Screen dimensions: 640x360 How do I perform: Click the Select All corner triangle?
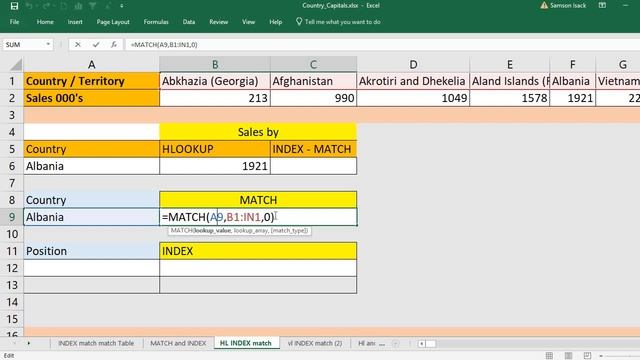click(16, 64)
